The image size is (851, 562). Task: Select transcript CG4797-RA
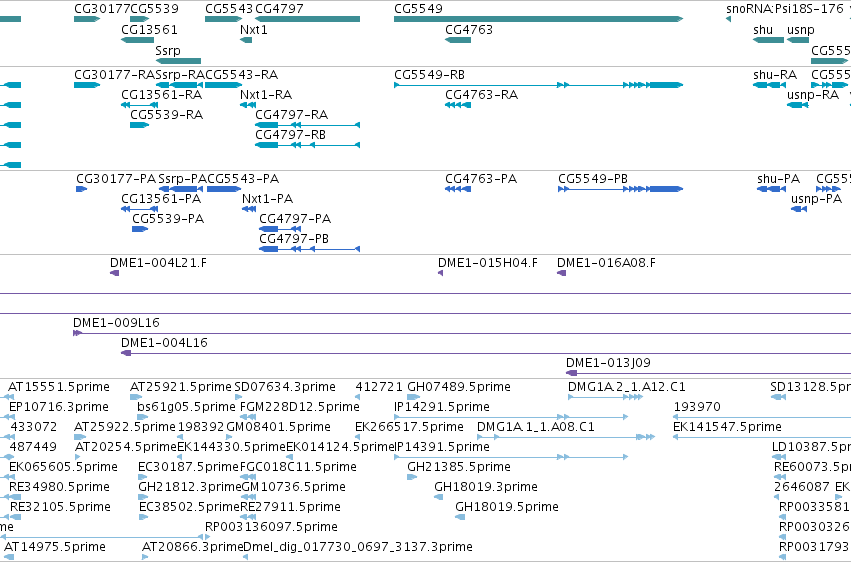click(307, 125)
